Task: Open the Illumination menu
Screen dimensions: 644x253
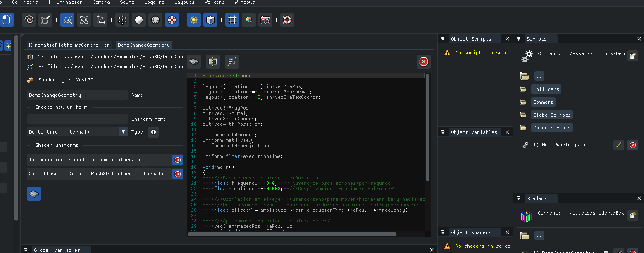Action: [x=65, y=2]
